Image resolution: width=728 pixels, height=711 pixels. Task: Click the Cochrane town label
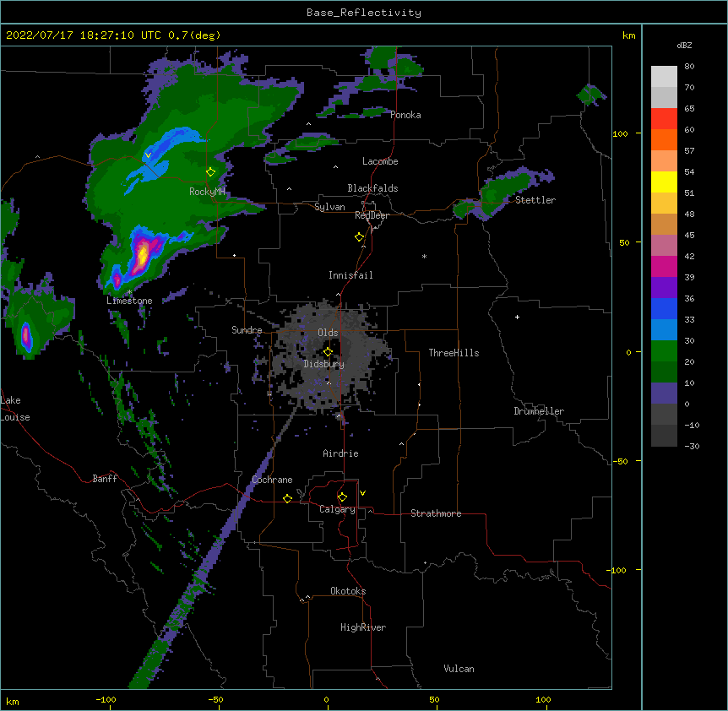272,480
